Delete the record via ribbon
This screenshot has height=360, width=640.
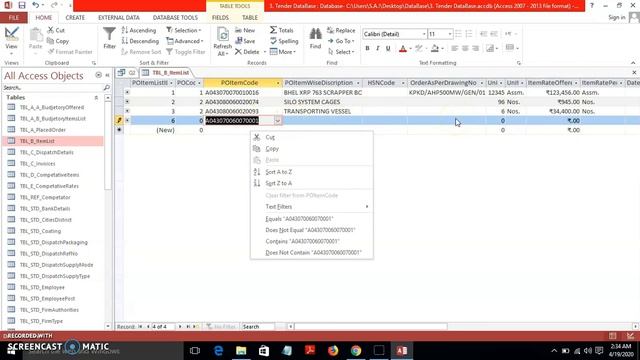(247, 52)
